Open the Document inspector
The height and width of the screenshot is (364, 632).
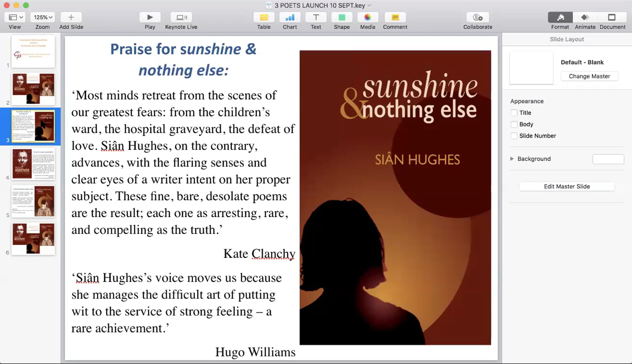(x=612, y=17)
